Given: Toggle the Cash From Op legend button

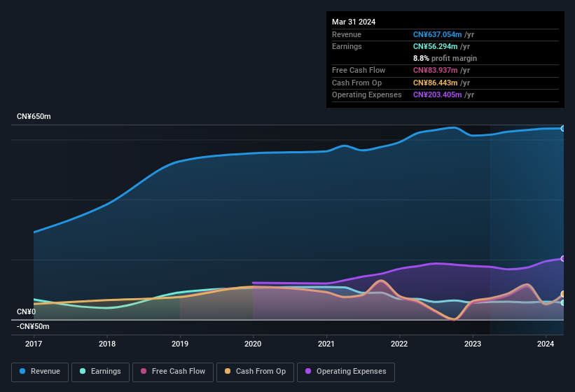Looking at the screenshot, I should tap(255, 372).
